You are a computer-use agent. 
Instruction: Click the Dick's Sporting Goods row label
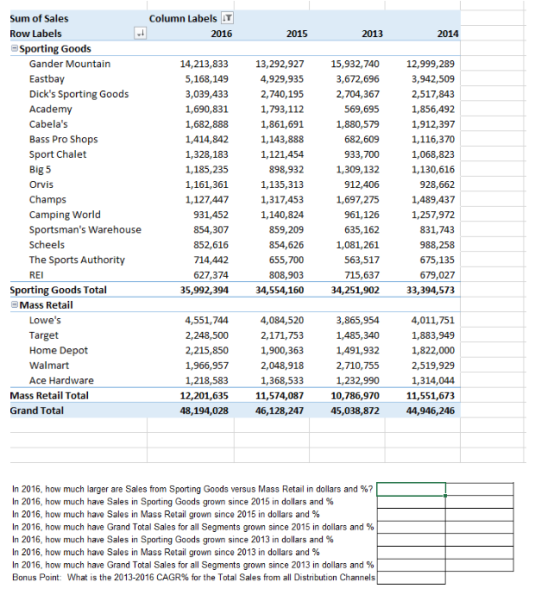pyautogui.click(x=79, y=94)
